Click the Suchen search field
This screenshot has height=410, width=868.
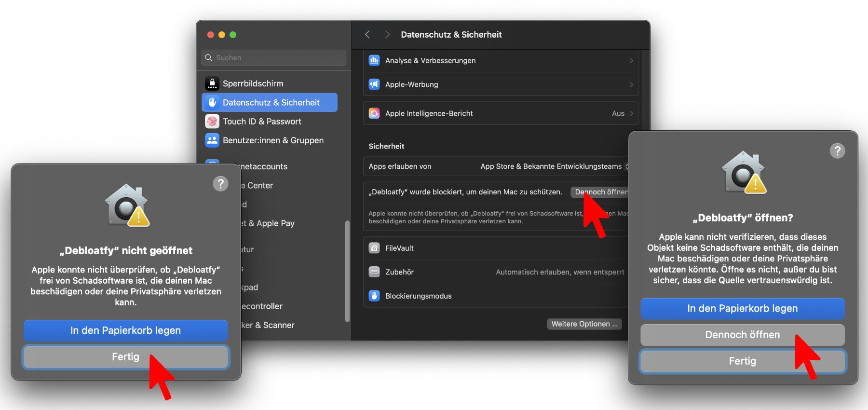pos(274,58)
